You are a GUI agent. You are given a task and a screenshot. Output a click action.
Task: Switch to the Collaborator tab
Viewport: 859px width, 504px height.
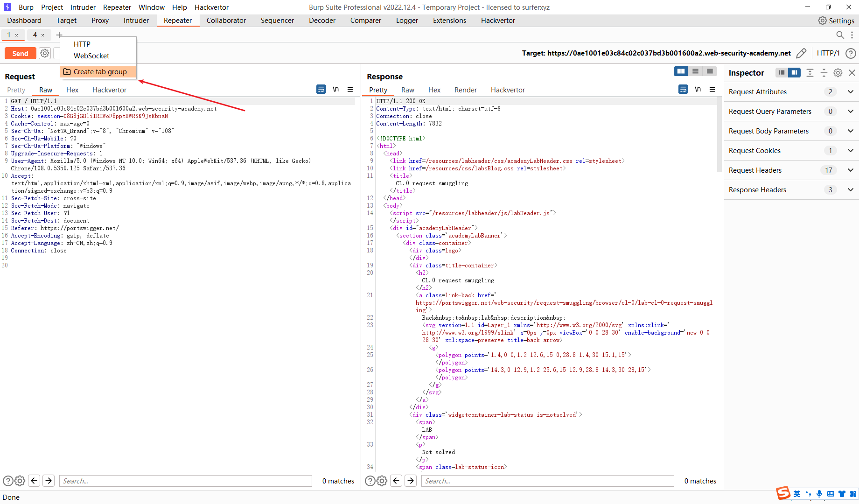click(226, 21)
